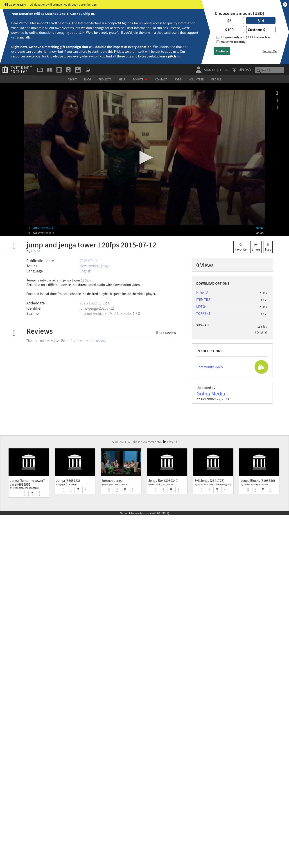Select playlist track 20150712 222813
This screenshot has height=868, width=289.
coord(43,233)
